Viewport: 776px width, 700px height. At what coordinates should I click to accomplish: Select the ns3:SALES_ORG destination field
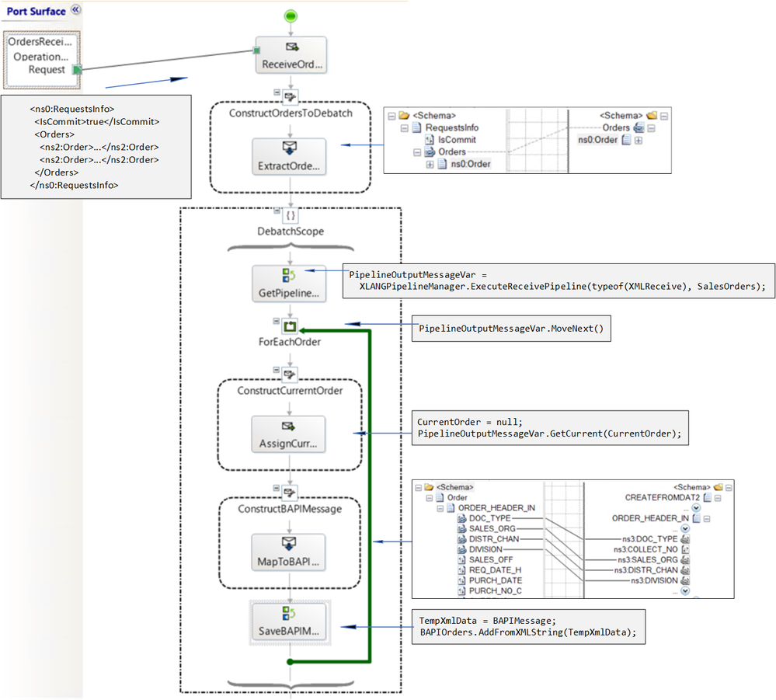[x=647, y=560]
